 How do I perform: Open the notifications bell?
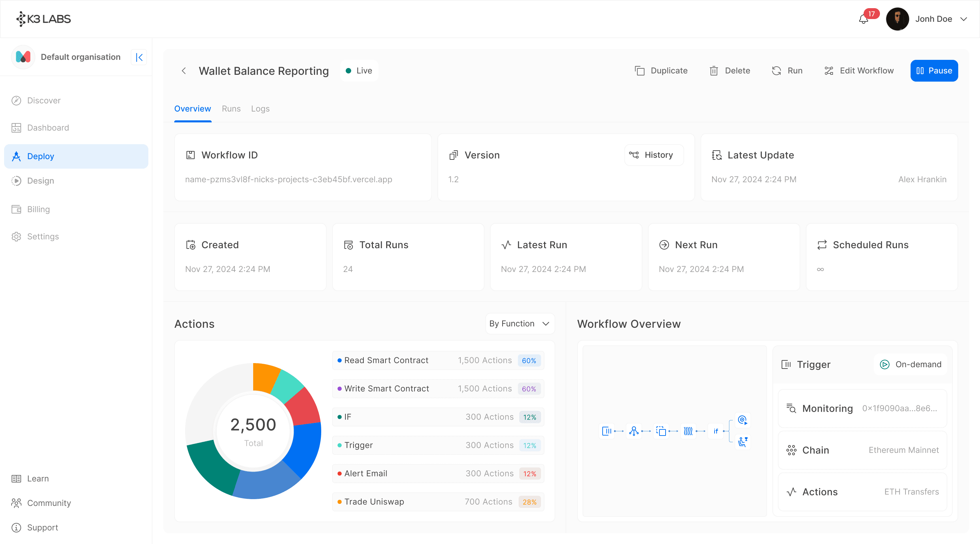tap(863, 19)
